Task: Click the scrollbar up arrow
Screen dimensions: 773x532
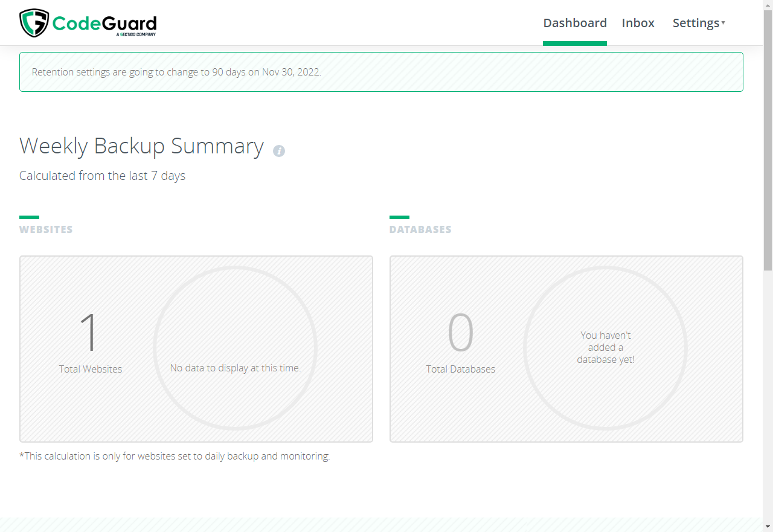Action: tap(768, 5)
